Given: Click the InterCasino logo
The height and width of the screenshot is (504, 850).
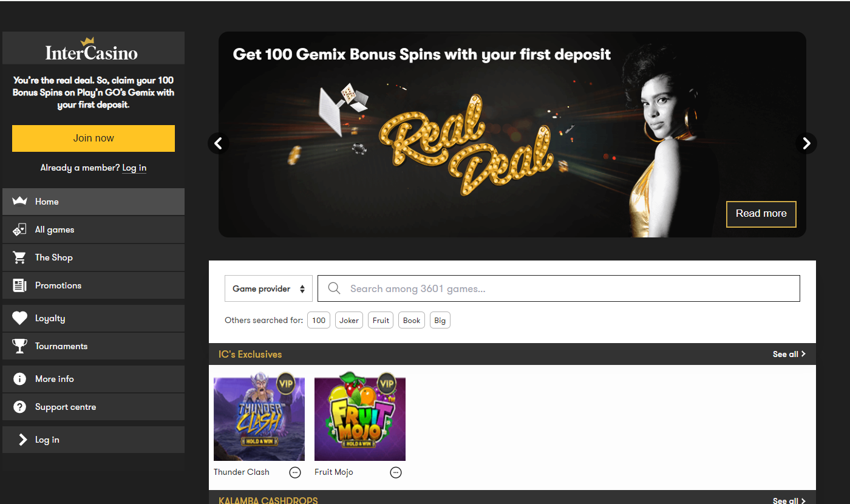Looking at the screenshot, I should (x=92, y=49).
